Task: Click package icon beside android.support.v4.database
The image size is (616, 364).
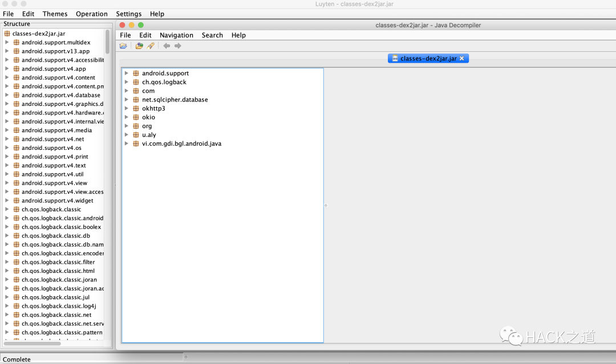Action: point(16,95)
